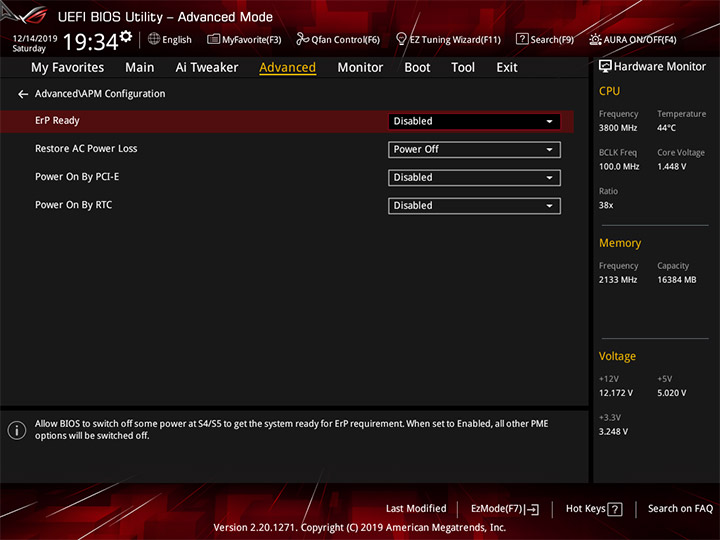720x540 pixels.
Task: Click the ErP help description text
Action: 292,430
